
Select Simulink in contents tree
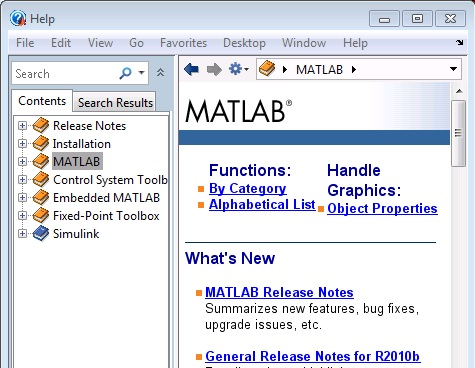[x=76, y=234]
